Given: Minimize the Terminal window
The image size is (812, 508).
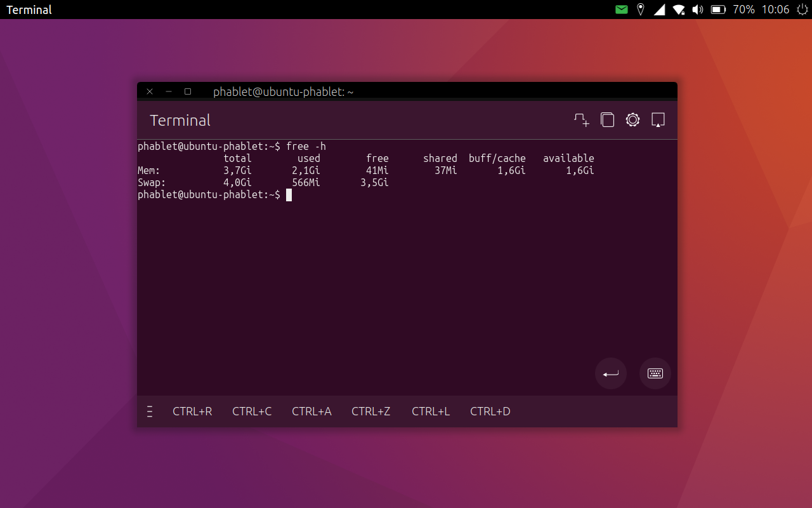Looking at the screenshot, I should (169, 91).
